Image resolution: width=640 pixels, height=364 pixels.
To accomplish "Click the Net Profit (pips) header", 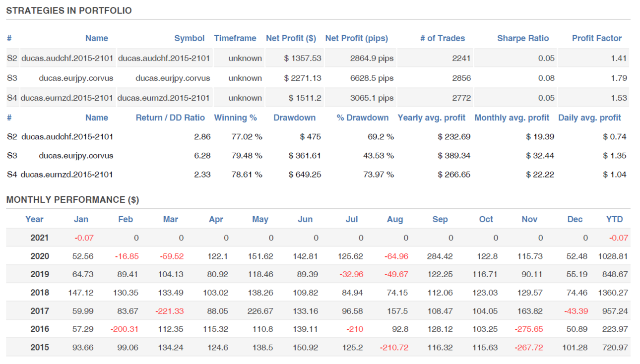I will [x=357, y=38].
